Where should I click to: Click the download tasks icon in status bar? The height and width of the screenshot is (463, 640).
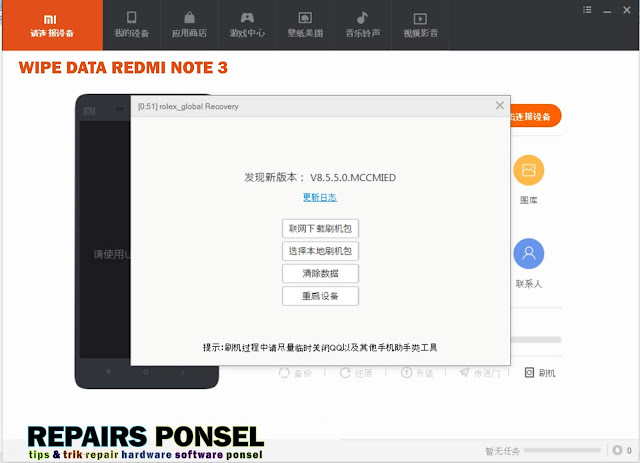coord(618,450)
